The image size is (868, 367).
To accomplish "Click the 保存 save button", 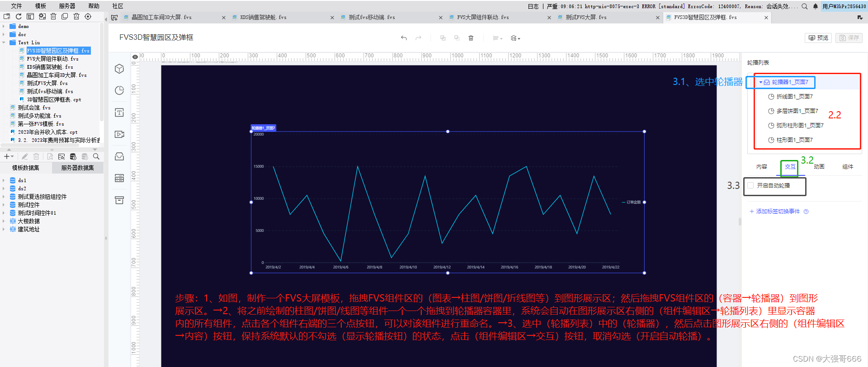I will pos(849,38).
